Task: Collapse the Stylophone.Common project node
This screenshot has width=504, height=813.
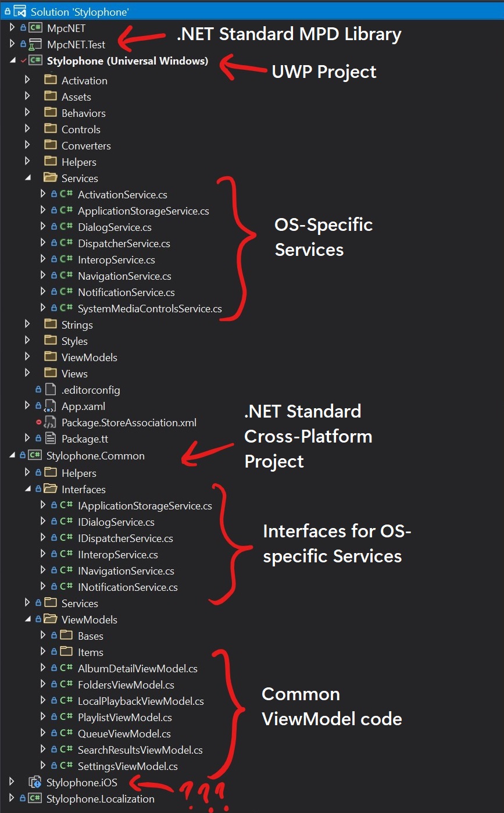Action: point(13,455)
